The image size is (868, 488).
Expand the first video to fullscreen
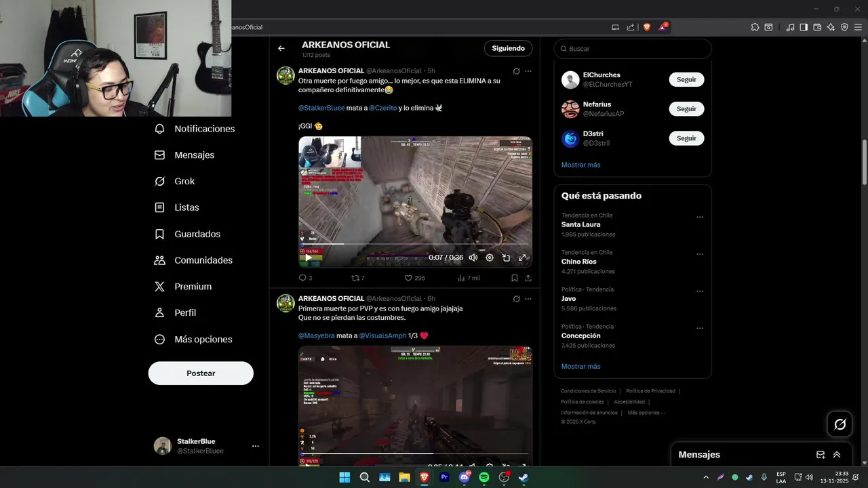(523, 258)
